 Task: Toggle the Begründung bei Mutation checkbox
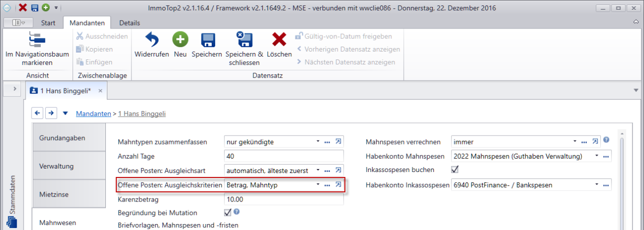point(227,212)
